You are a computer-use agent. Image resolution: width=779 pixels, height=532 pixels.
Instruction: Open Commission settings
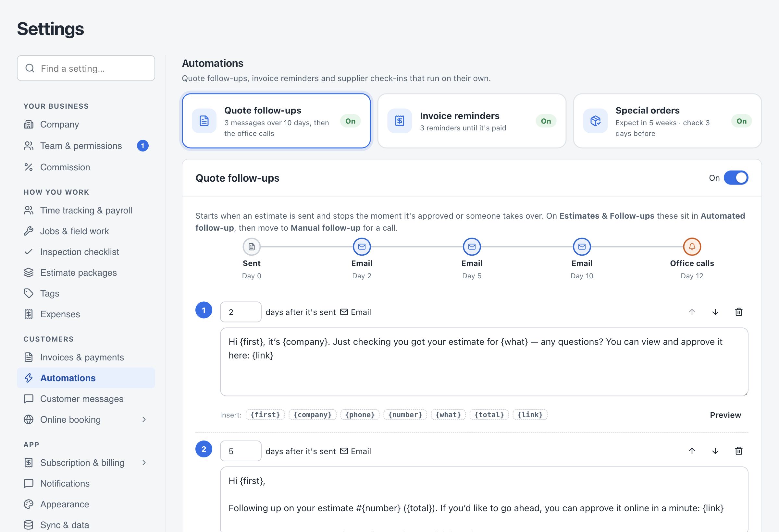point(86,167)
